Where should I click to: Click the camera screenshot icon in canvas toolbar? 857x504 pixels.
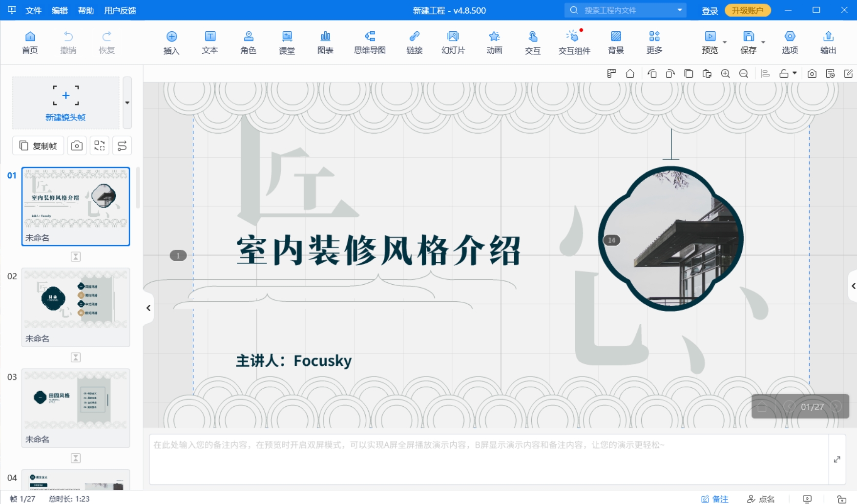click(x=812, y=73)
